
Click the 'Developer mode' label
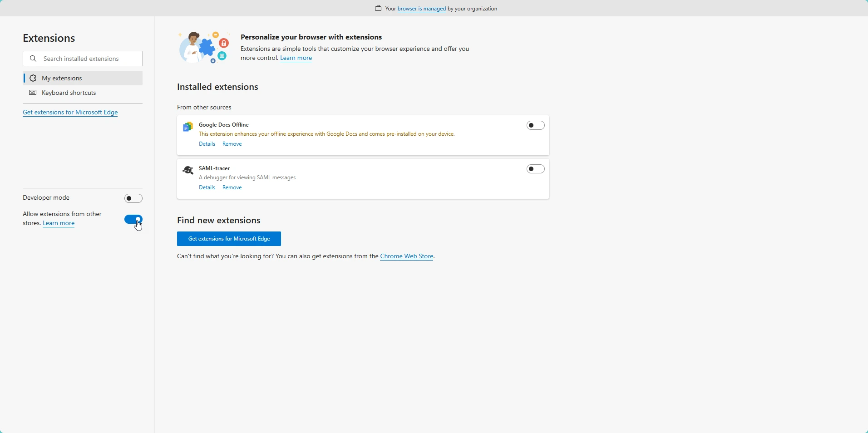46,198
